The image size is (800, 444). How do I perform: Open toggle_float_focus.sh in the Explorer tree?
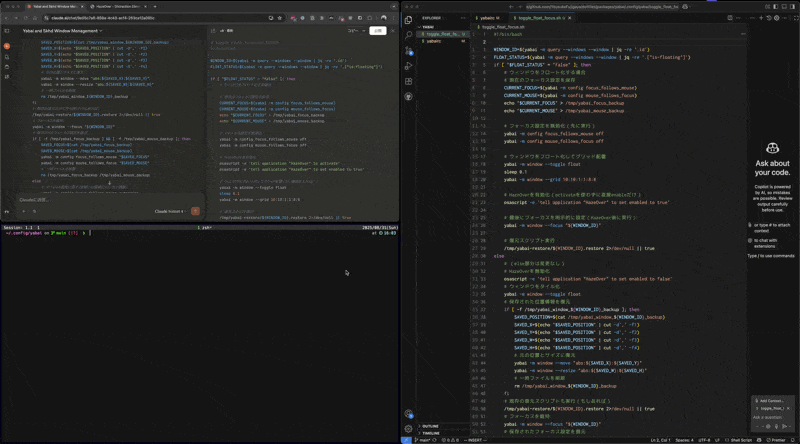click(443, 34)
